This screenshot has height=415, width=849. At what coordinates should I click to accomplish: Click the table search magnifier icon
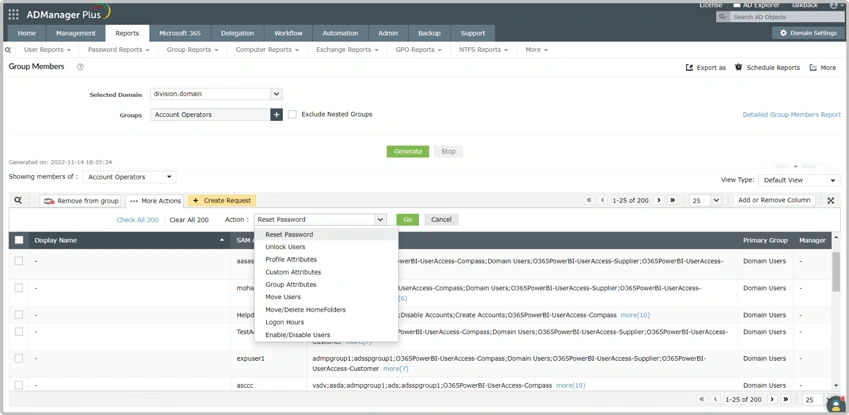point(18,200)
